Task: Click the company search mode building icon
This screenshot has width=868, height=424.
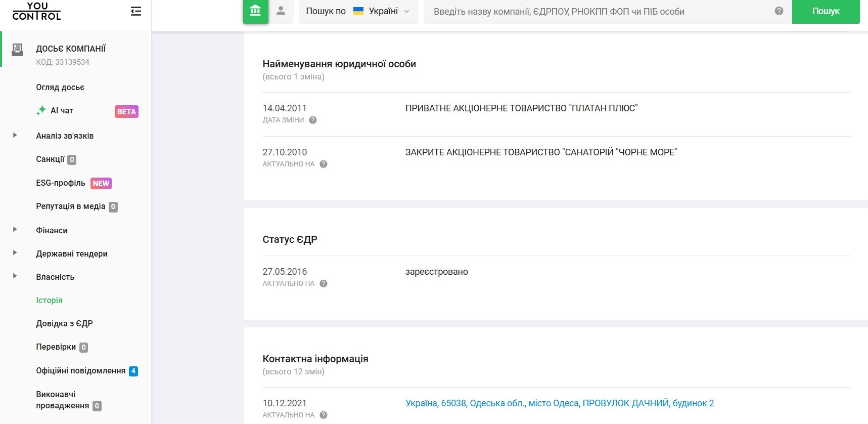Action: (x=255, y=11)
